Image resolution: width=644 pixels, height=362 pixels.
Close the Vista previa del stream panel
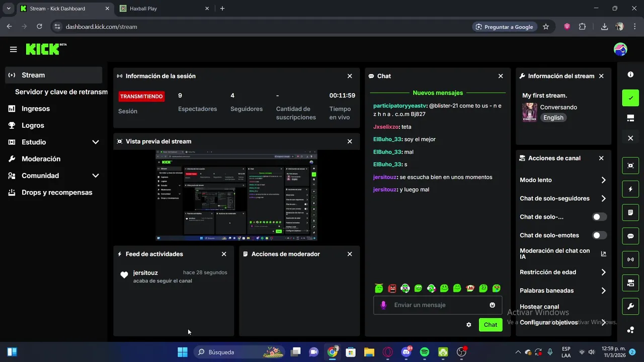pyautogui.click(x=350, y=141)
